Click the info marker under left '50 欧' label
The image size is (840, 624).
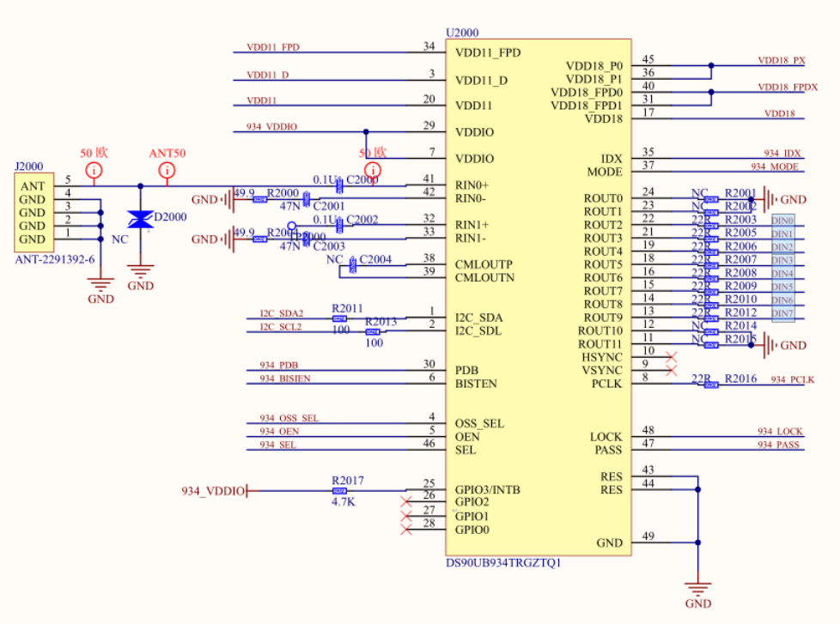tap(94, 171)
